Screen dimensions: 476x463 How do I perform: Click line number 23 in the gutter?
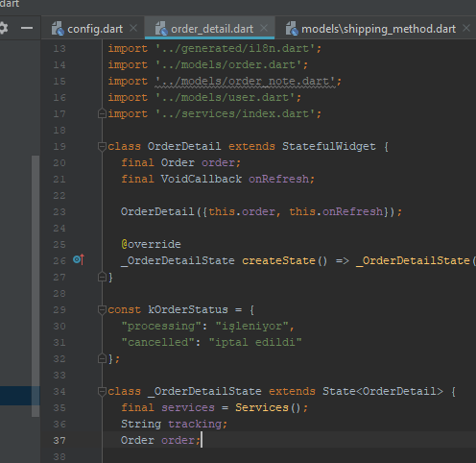pos(59,212)
